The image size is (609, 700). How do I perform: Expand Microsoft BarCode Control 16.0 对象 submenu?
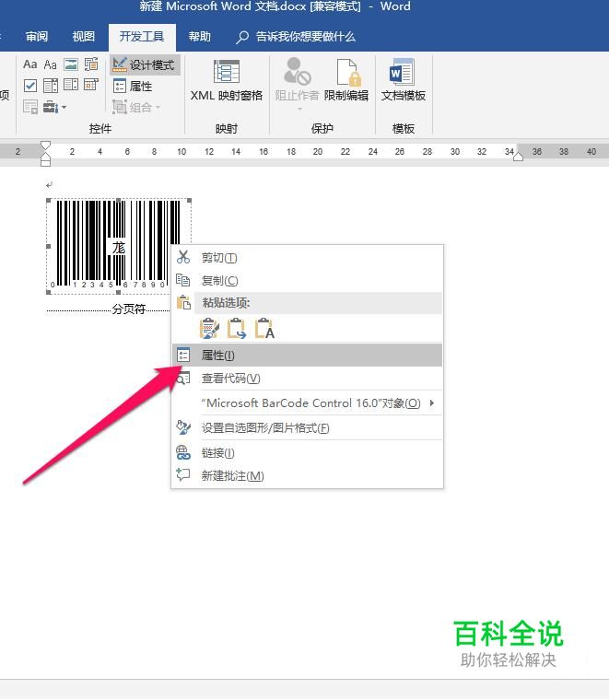(x=307, y=403)
